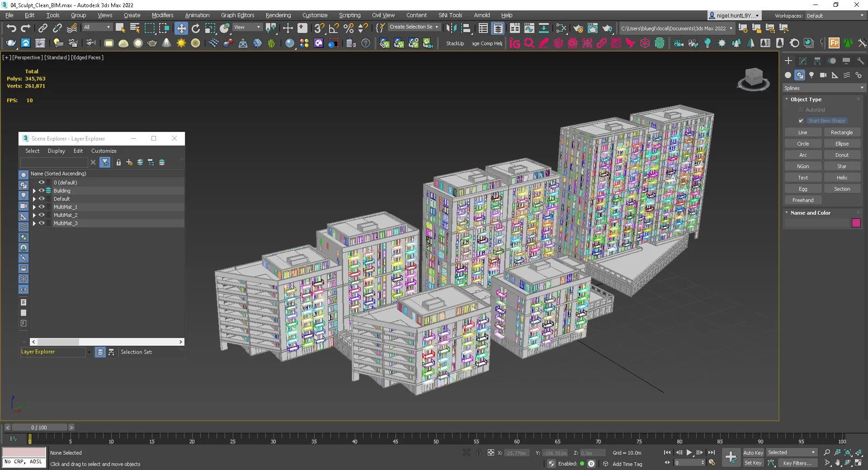Open the Create Selection Set dropdown

(414, 27)
